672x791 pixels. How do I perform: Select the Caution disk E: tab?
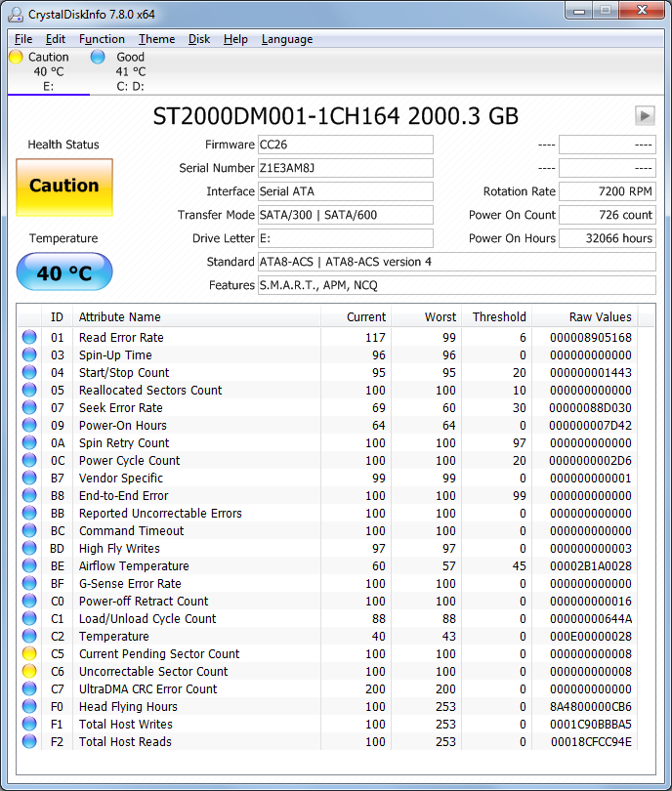(49, 71)
